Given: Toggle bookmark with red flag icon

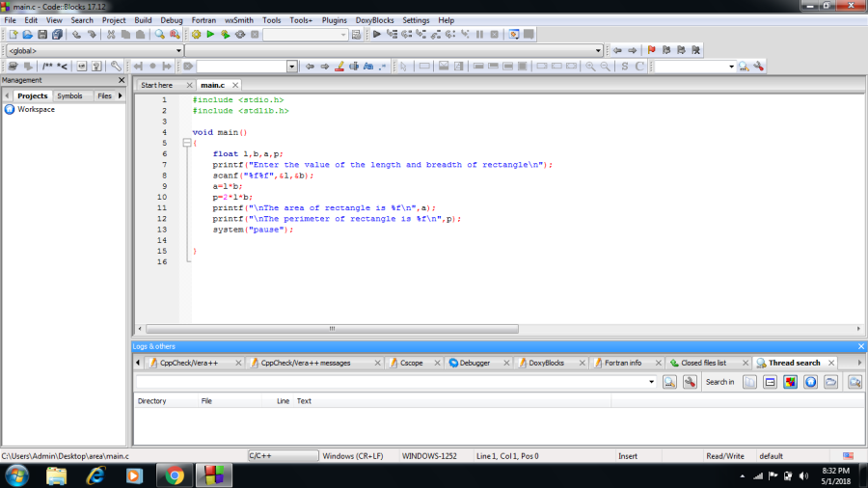Looking at the screenshot, I should 652,50.
